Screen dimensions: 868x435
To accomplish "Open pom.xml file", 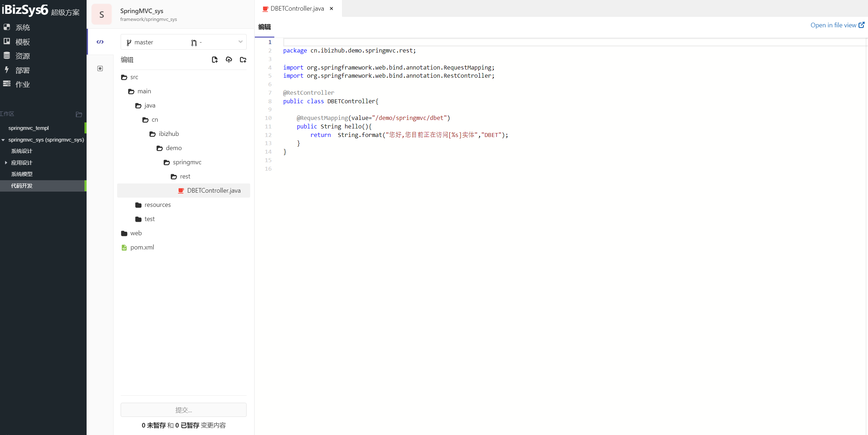I will click(142, 247).
